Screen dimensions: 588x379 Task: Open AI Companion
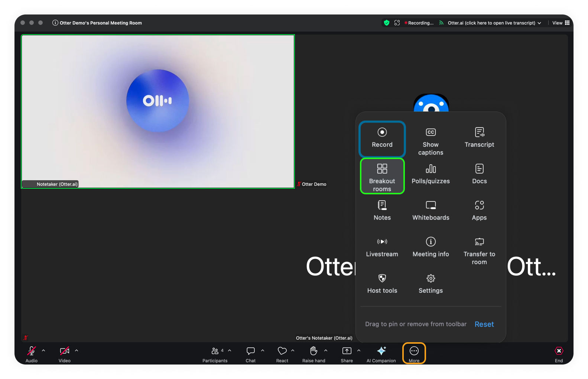click(381, 354)
